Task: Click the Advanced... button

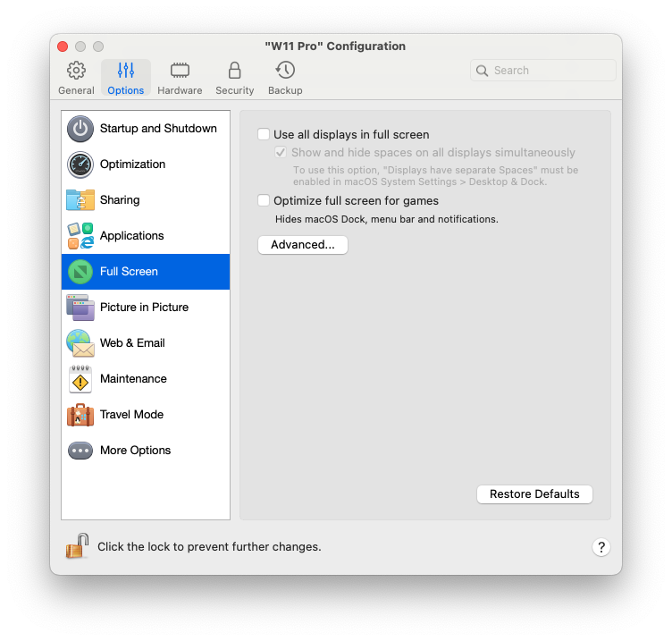Action: coord(302,245)
